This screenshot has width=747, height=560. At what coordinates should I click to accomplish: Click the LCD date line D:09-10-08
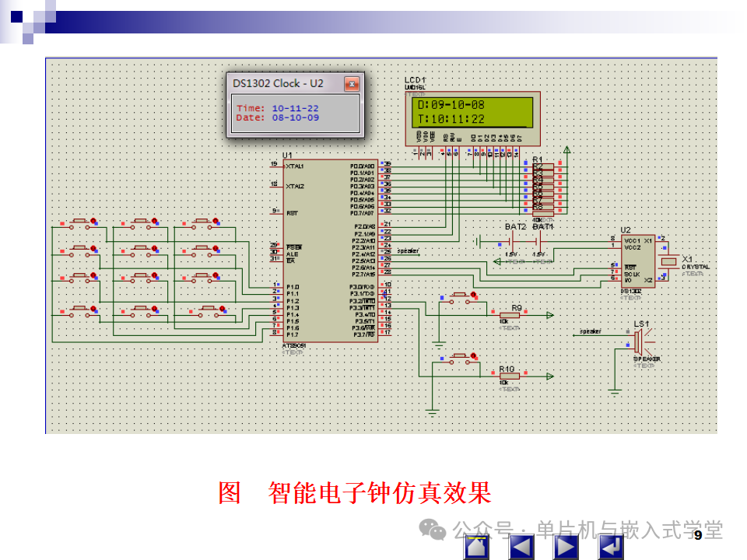[x=451, y=105]
